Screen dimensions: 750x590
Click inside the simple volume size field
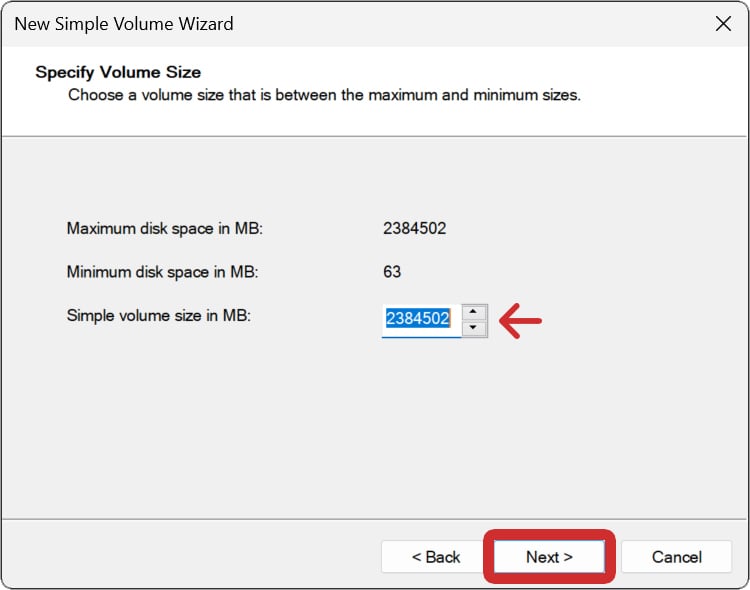click(420, 320)
